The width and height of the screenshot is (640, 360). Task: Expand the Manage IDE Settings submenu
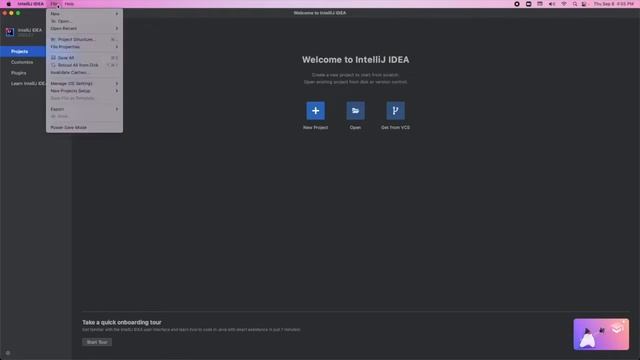(x=84, y=83)
